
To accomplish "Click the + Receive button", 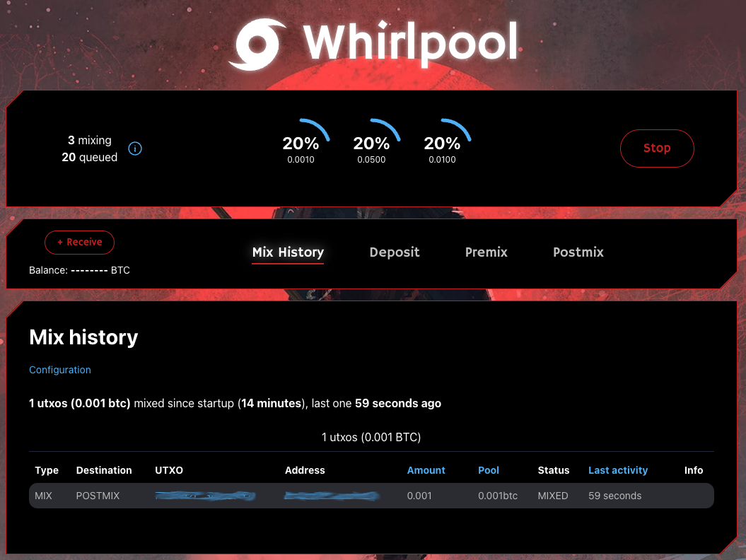I will tap(79, 243).
